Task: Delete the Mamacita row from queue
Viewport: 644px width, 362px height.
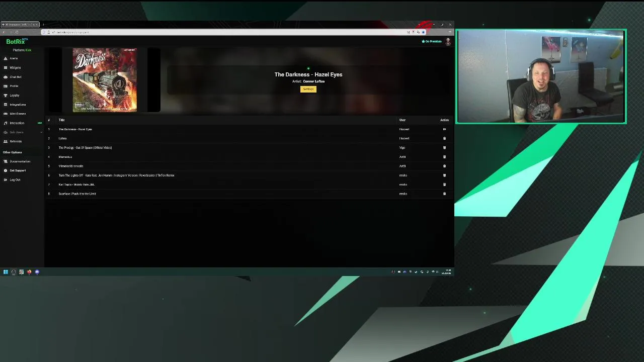Action: [444, 157]
